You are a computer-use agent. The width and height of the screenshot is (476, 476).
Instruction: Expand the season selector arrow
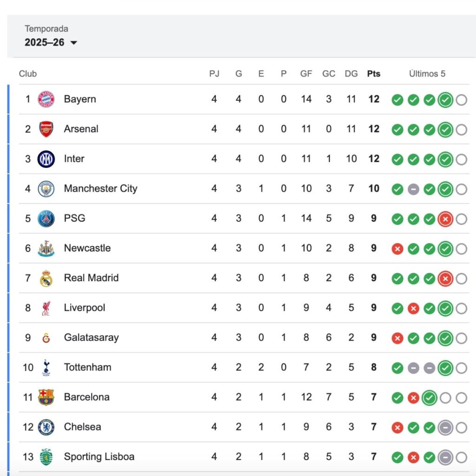pyautogui.click(x=74, y=43)
